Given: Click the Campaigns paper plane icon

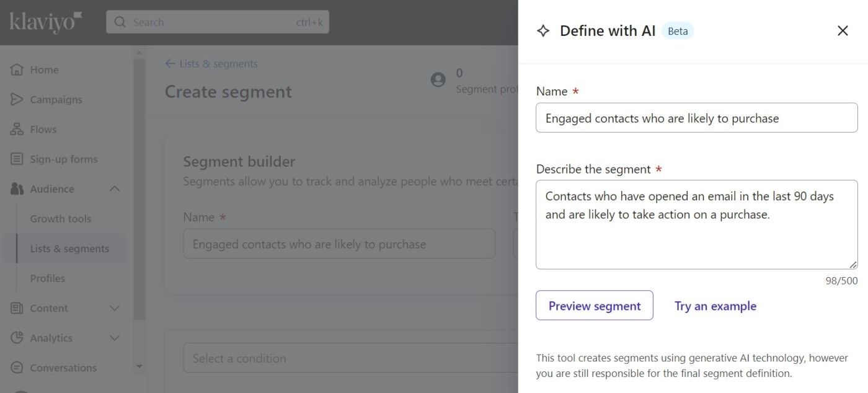Looking at the screenshot, I should 17,99.
